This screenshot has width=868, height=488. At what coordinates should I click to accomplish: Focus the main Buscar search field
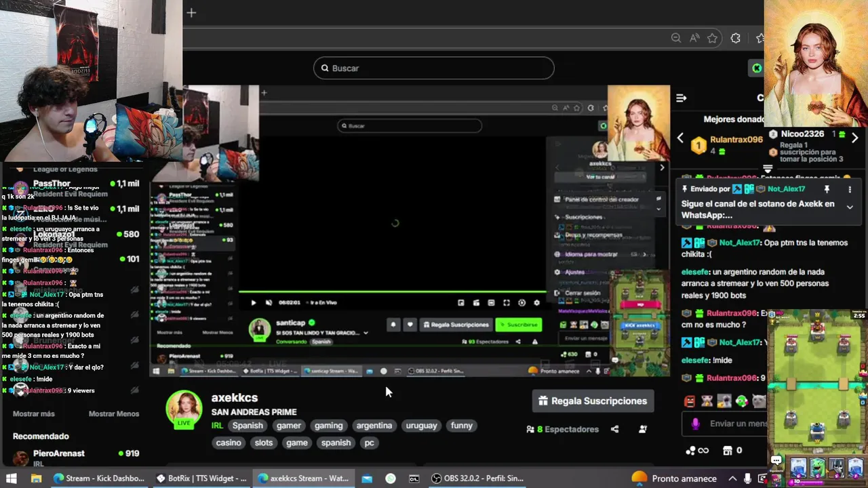click(x=434, y=68)
